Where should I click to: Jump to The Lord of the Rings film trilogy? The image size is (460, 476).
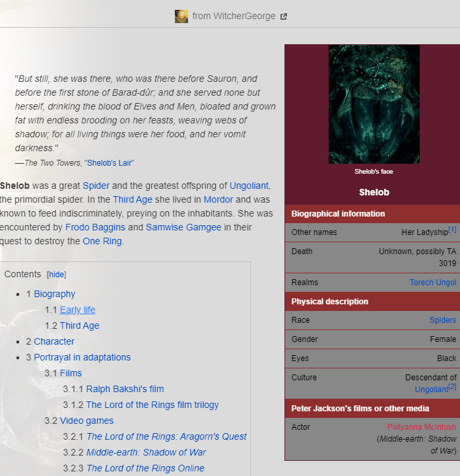coord(152,405)
